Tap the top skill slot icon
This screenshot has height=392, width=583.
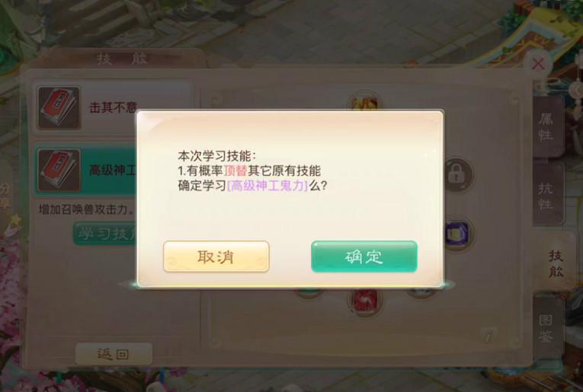tap(365, 101)
